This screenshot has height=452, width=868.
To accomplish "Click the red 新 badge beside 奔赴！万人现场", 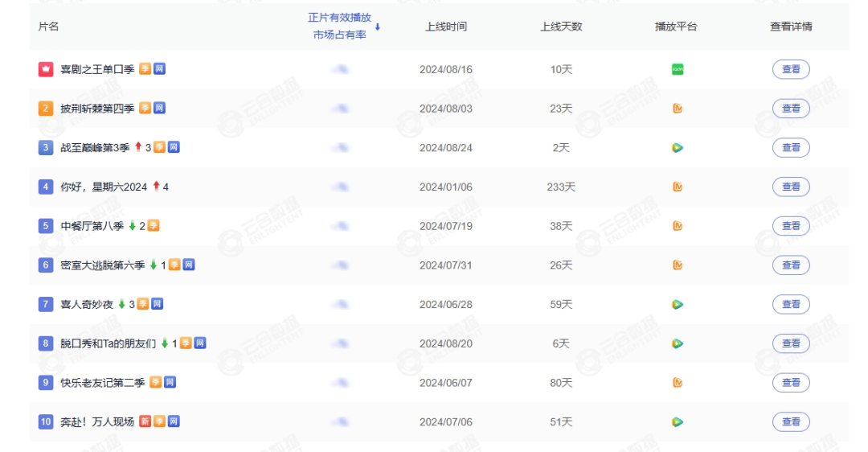I will pyautogui.click(x=145, y=421).
